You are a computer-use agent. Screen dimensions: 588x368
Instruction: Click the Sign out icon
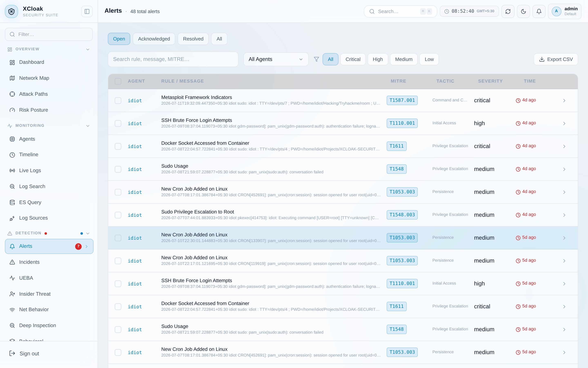click(x=12, y=353)
